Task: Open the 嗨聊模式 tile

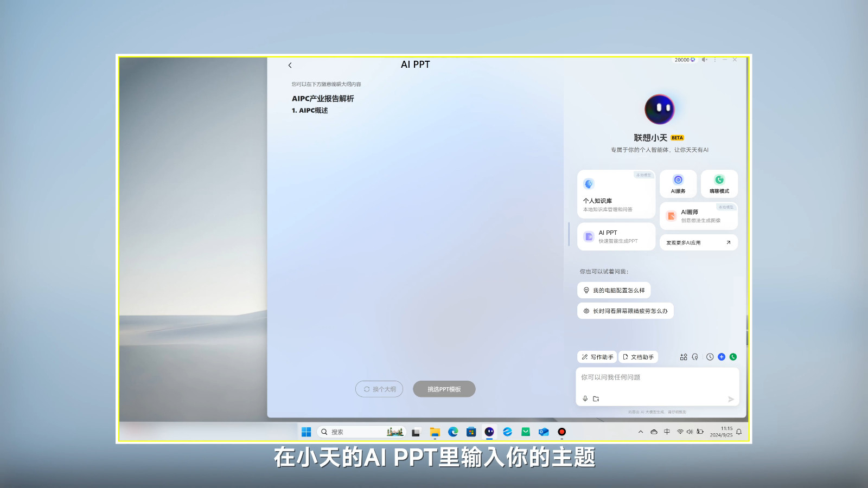Action: click(719, 184)
